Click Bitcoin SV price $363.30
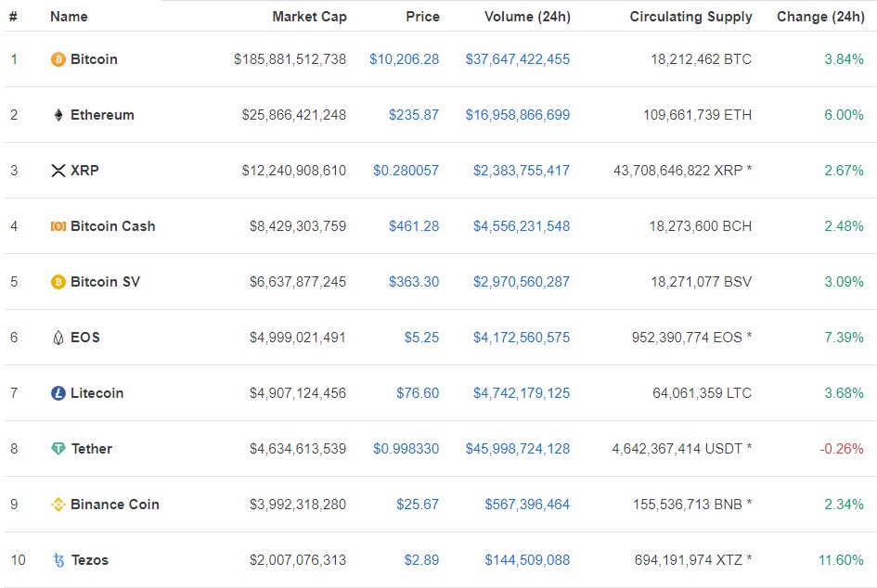The image size is (877, 588). coord(414,282)
